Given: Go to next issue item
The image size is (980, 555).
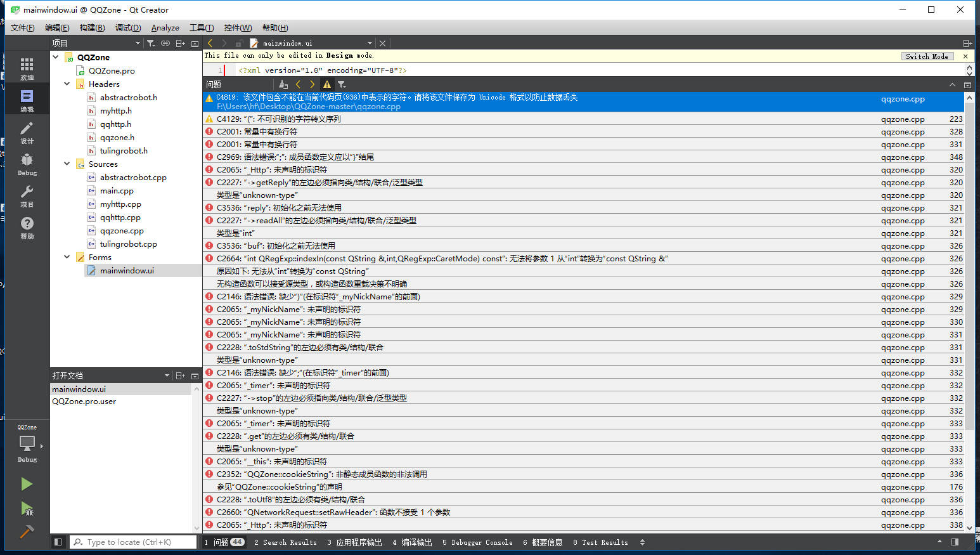Looking at the screenshot, I should [x=312, y=84].
